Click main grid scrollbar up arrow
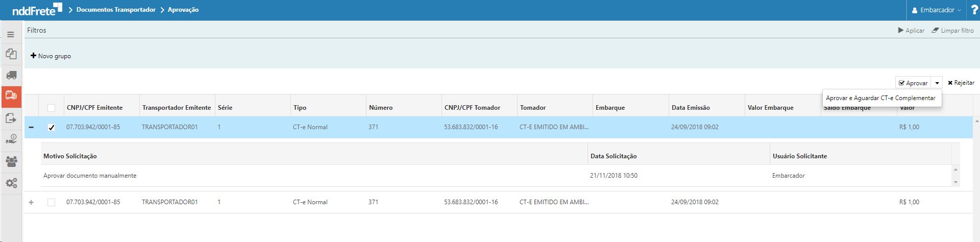The height and width of the screenshot is (242, 980). [977, 122]
